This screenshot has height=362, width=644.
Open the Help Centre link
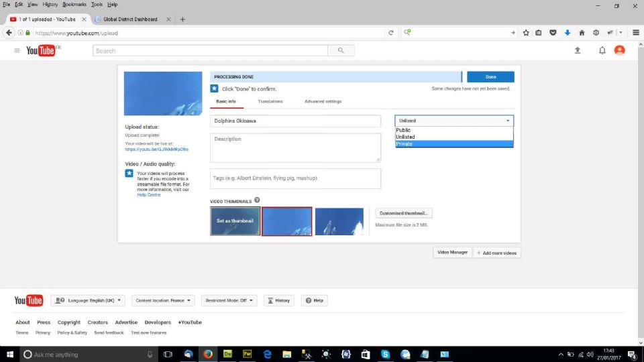click(149, 195)
